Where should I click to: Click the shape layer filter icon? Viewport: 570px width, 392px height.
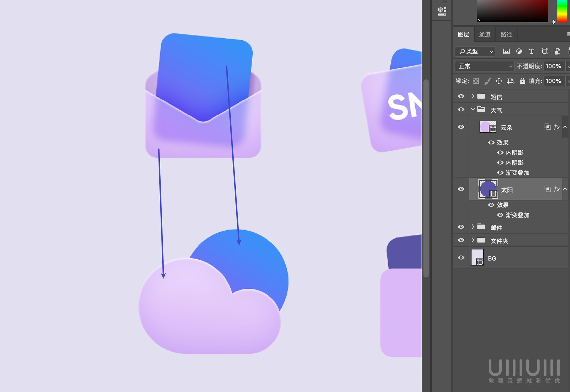(544, 52)
